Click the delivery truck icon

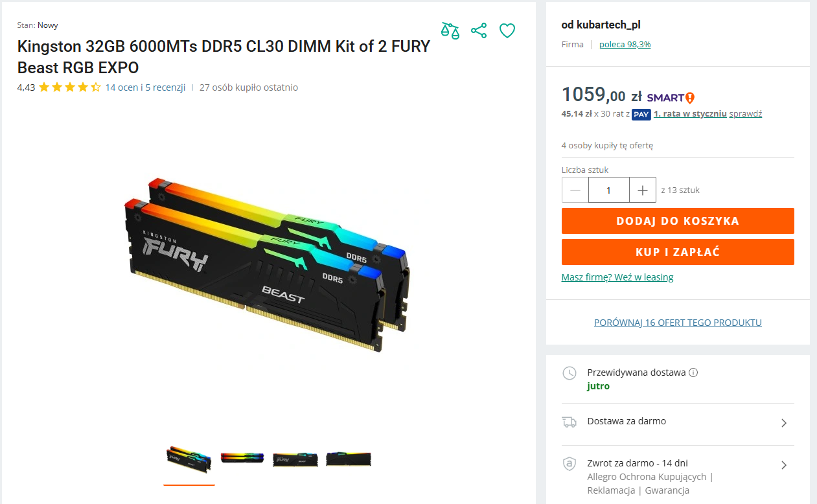pos(569,422)
